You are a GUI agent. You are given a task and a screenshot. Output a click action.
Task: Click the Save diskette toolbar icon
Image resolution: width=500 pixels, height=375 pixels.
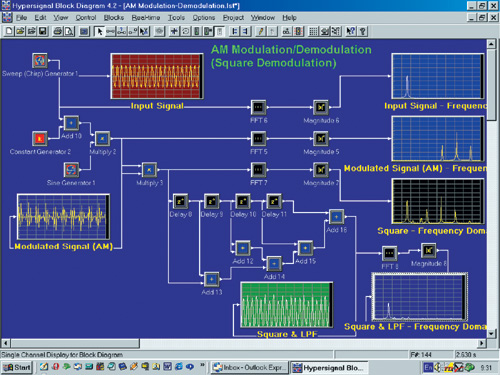(42, 31)
